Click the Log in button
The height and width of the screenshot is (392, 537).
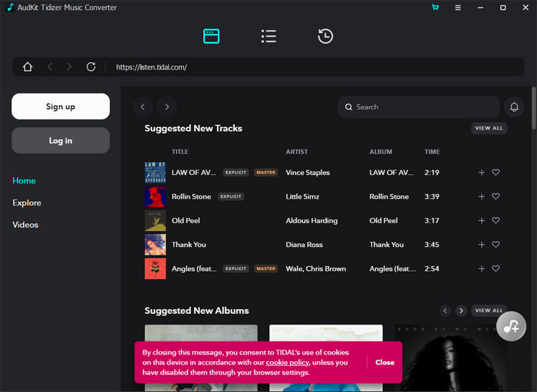61,140
